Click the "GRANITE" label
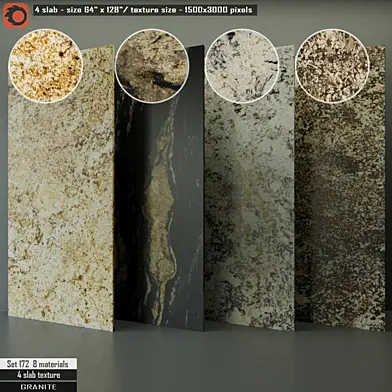The width and height of the screenshot is (392, 392). click(38, 387)
